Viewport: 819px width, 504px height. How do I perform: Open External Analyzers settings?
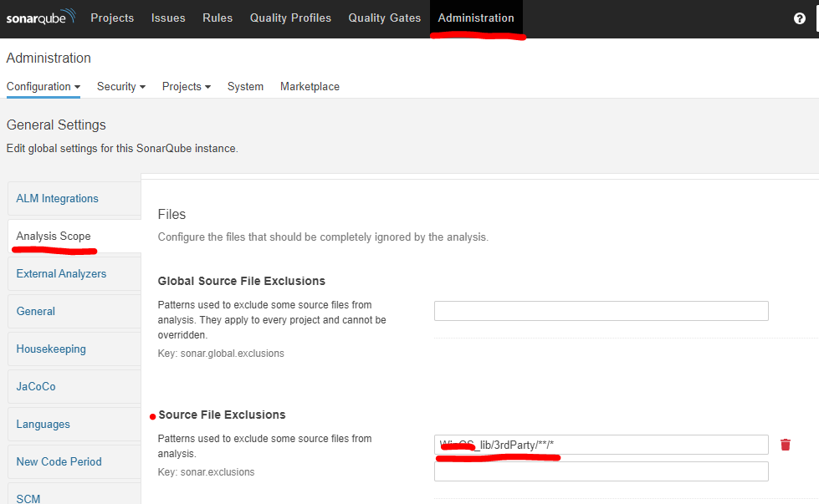[x=74, y=273]
